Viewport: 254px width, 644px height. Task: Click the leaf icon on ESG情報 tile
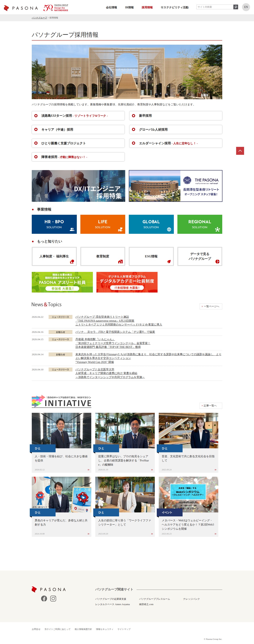pyautogui.click(x=169, y=262)
